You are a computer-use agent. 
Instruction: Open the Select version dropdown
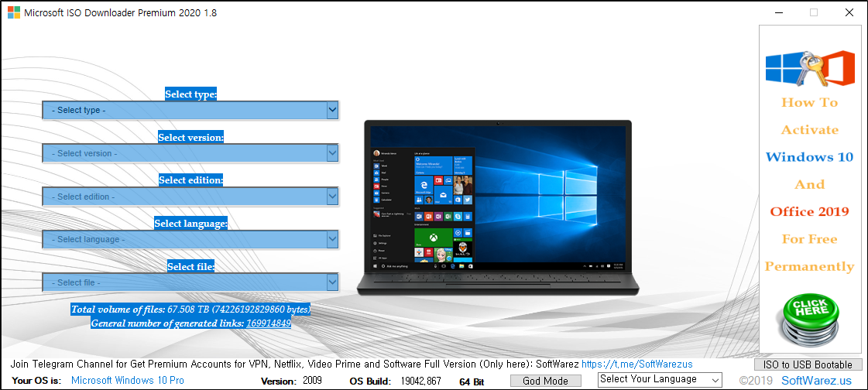click(190, 153)
